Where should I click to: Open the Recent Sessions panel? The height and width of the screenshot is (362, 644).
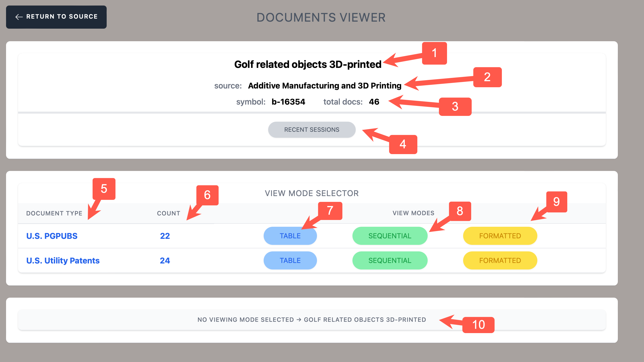312,129
